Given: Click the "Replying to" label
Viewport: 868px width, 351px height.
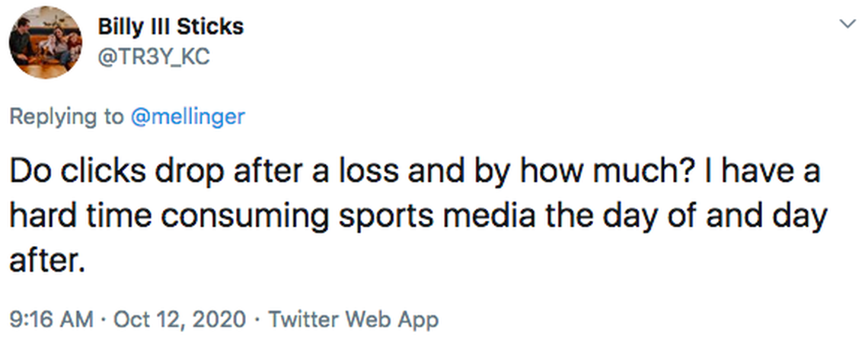Looking at the screenshot, I should click(x=66, y=116).
